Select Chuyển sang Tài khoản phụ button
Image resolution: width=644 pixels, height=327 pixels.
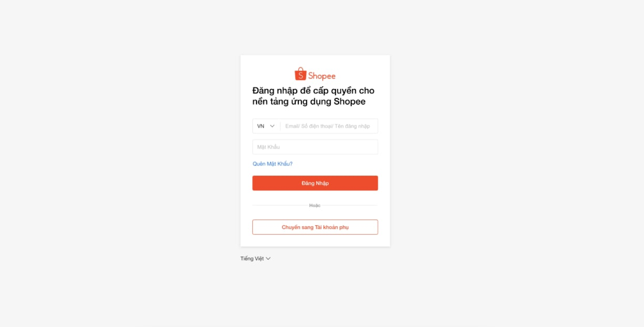coord(315,227)
